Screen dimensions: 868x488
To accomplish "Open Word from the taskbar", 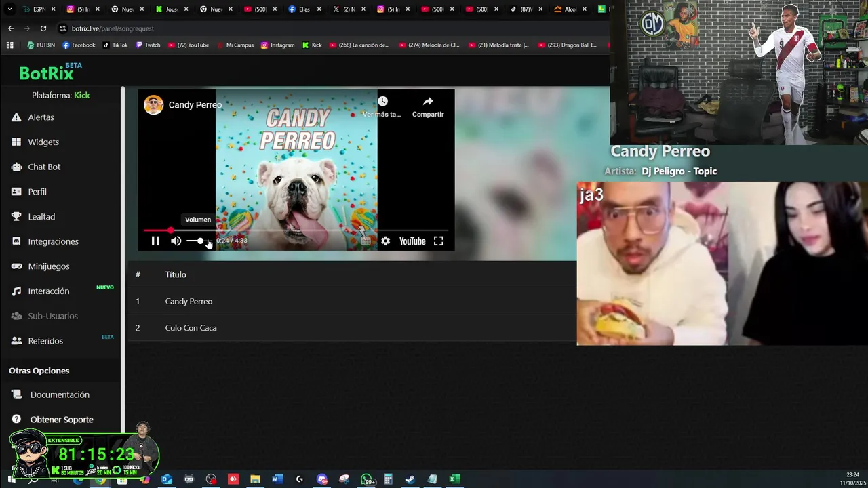I will click(277, 479).
